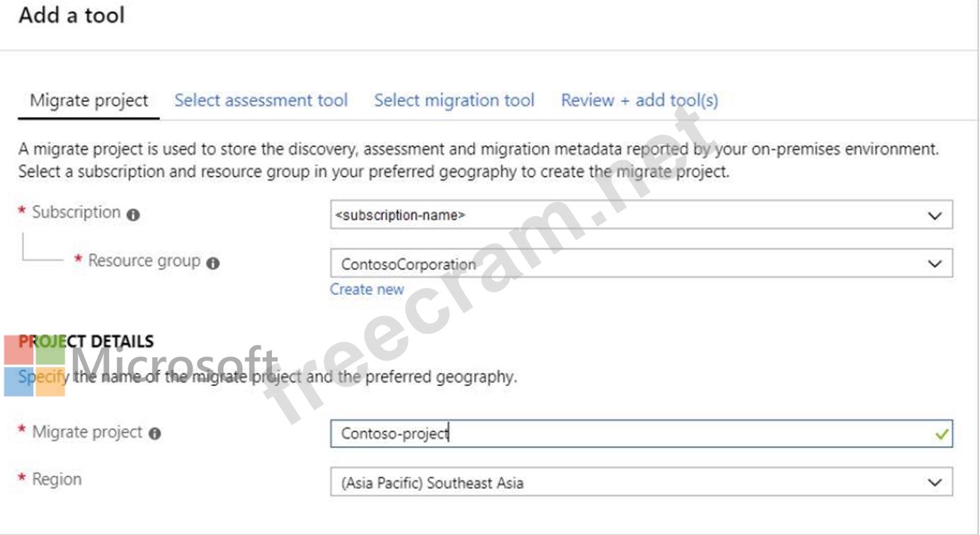
Task: Click the Create new link
Action: pos(367,289)
